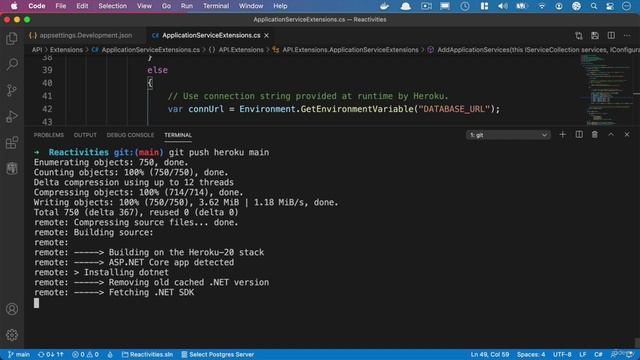Click the open changes icon in editor toolbar
The width and height of the screenshot is (640, 360).
pyautogui.click(x=579, y=36)
